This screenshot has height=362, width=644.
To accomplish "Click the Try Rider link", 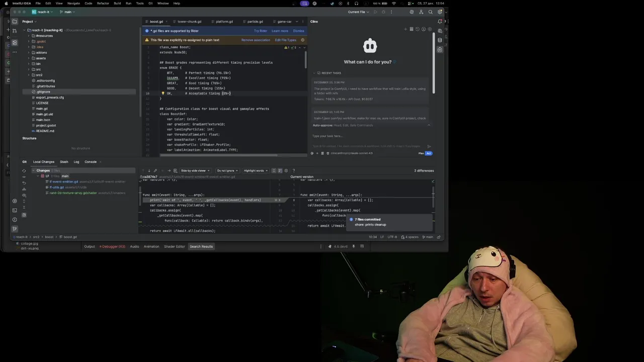I will pos(260,31).
